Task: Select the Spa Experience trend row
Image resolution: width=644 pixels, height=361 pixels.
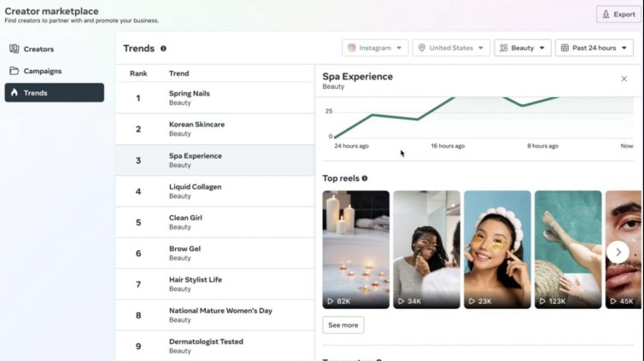Action: tap(215, 160)
